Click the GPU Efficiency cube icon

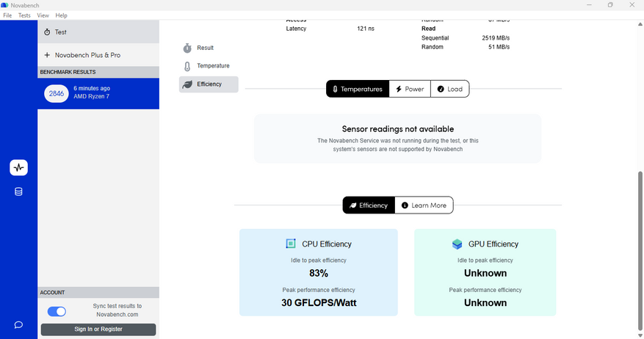(457, 244)
